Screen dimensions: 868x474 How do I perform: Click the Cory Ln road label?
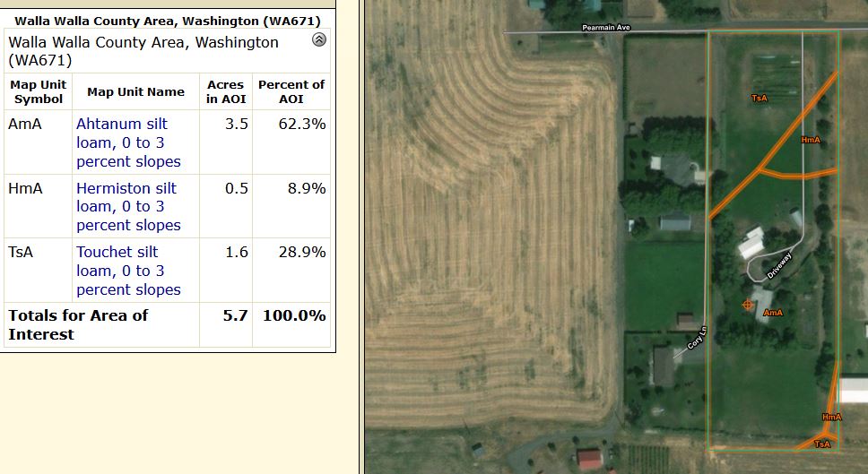point(697,336)
